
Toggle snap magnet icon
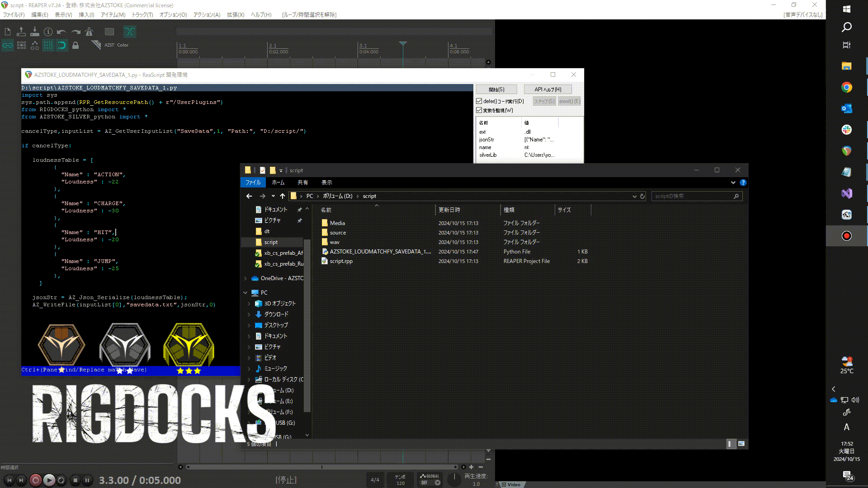[62, 45]
